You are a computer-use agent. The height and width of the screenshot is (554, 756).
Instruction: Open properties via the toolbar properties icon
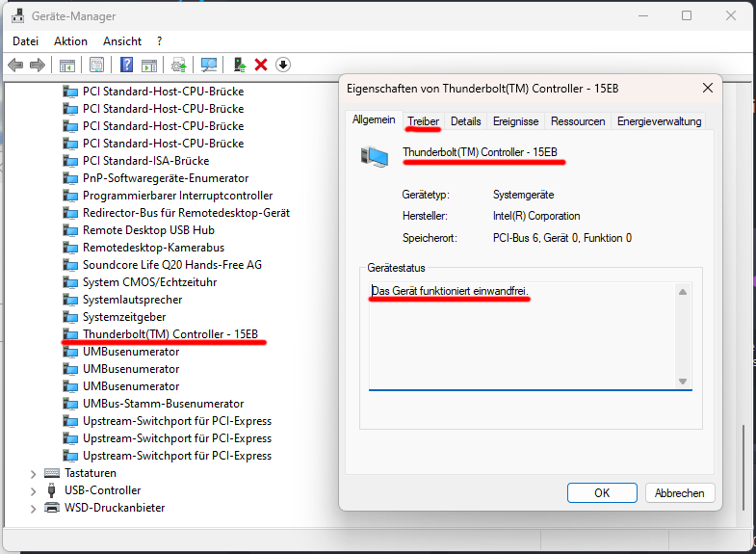click(x=96, y=65)
